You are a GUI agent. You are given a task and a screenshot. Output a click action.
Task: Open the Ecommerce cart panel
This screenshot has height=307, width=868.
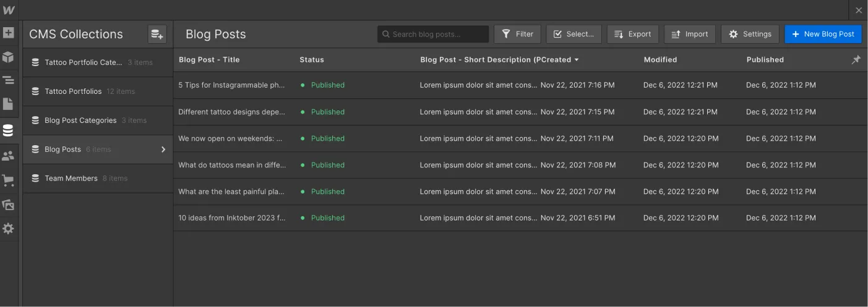(x=8, y=180)
